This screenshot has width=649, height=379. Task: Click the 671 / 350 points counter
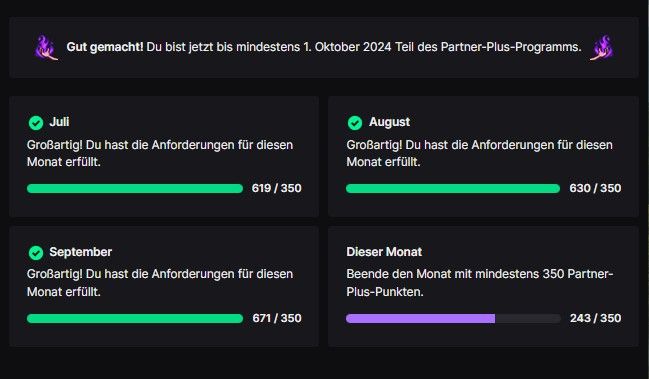(277, 318)
